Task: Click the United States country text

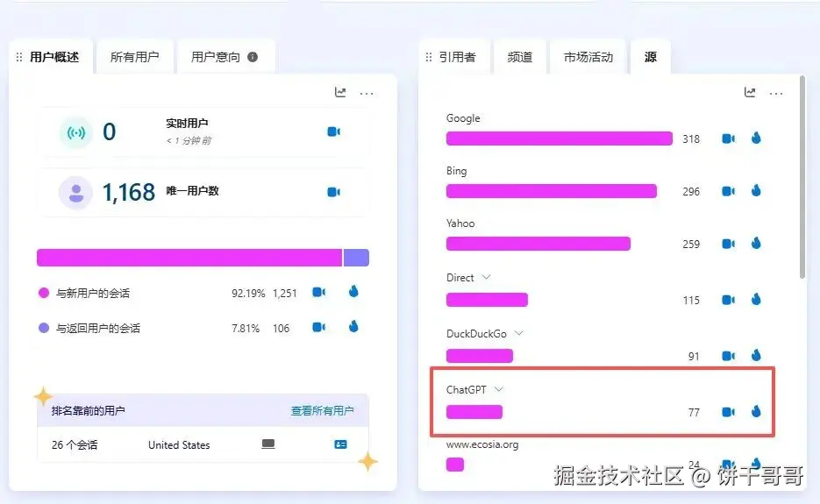Action: coord(179,445)
